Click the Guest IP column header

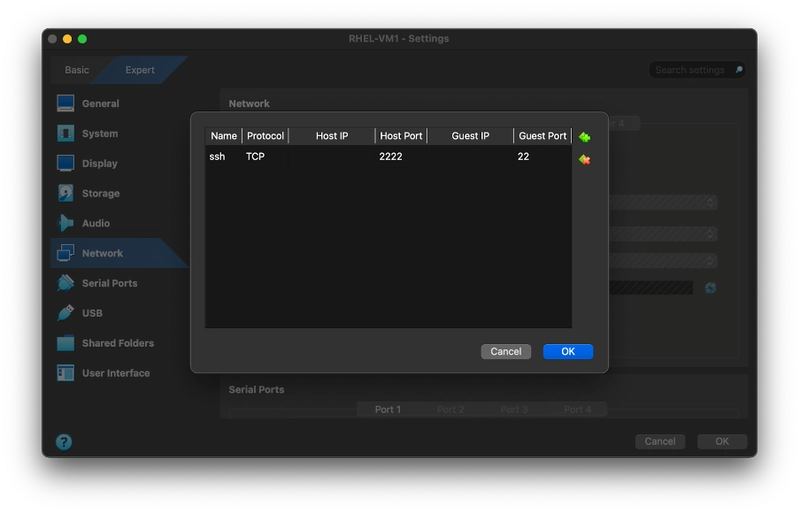pos(470,136)
